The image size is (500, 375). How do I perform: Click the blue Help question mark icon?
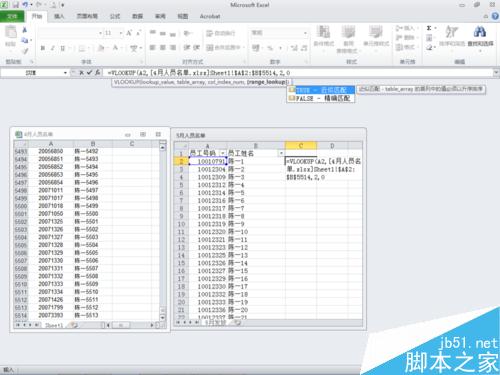495,16
